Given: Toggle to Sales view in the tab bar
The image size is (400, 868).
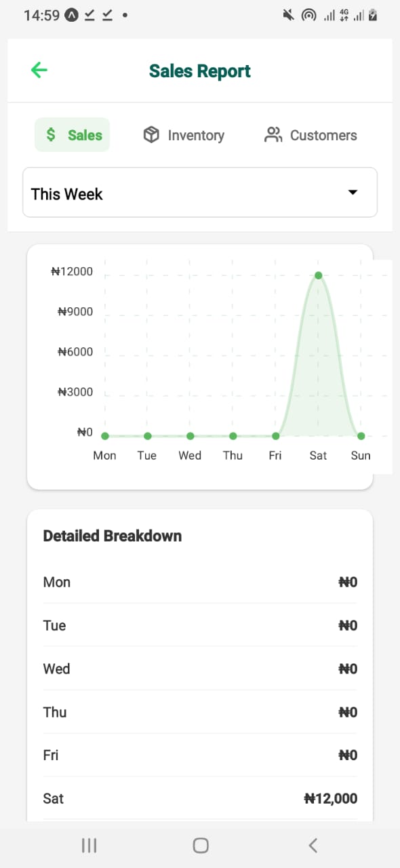Looking at the screenshot, I should pyautogui.click(x=72, y=135).
